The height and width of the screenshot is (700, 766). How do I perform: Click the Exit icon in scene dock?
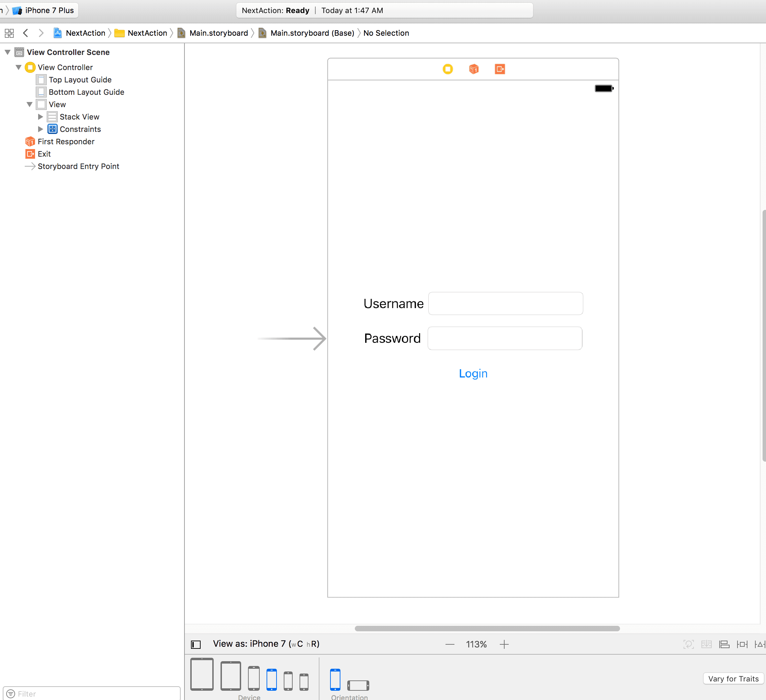(500, 69)
